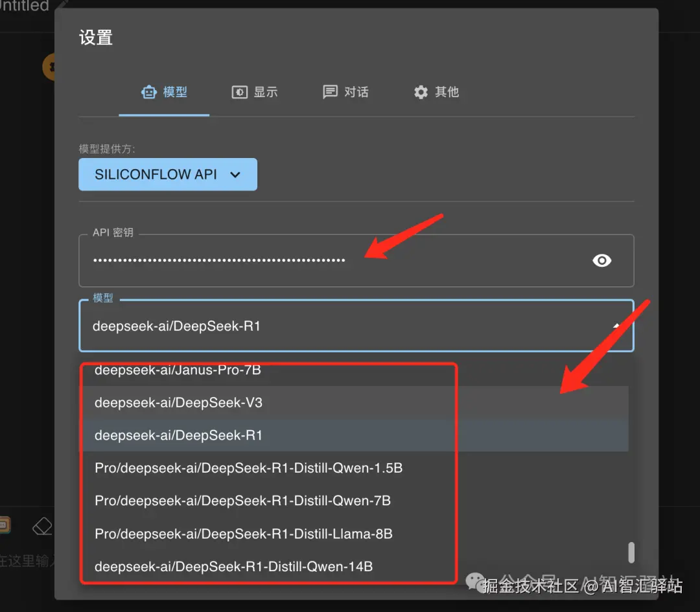Image resolution: width=700 pixels, height=612 pixels.
Task: Open the 对话 settings tab
Action: 345,93
